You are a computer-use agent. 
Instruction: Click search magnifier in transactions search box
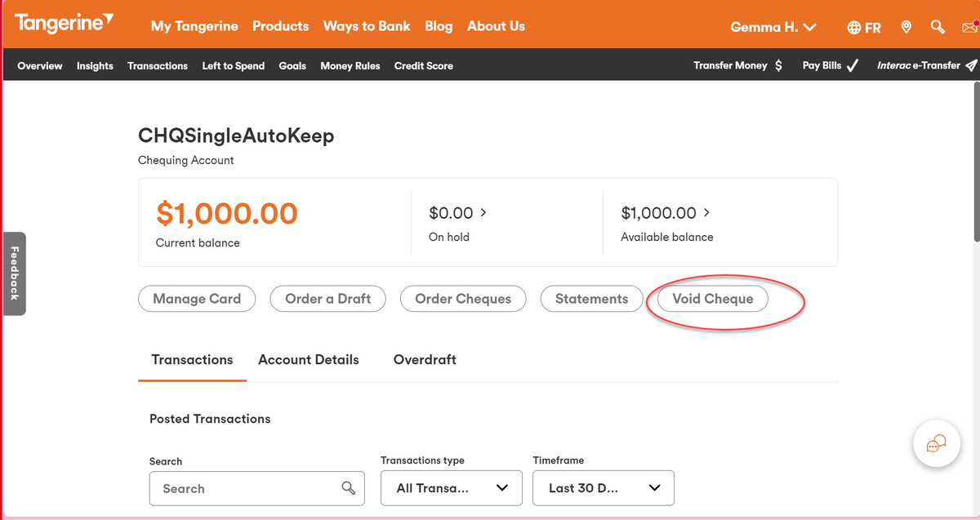[348, 488]
